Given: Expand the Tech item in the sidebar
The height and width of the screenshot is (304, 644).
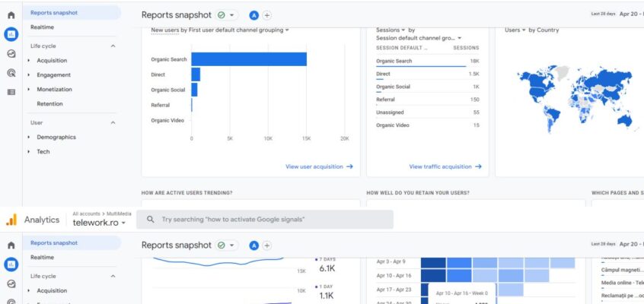Looking at the screenshot, I should (x=29, y=151).
